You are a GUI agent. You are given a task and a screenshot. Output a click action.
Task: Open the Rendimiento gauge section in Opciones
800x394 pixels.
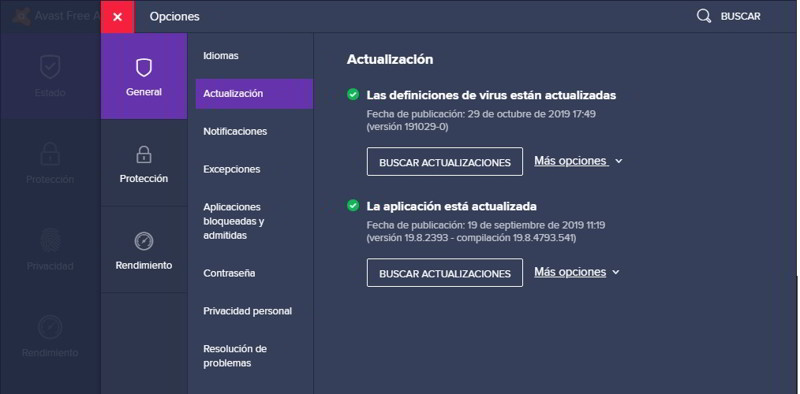[144, 250]
